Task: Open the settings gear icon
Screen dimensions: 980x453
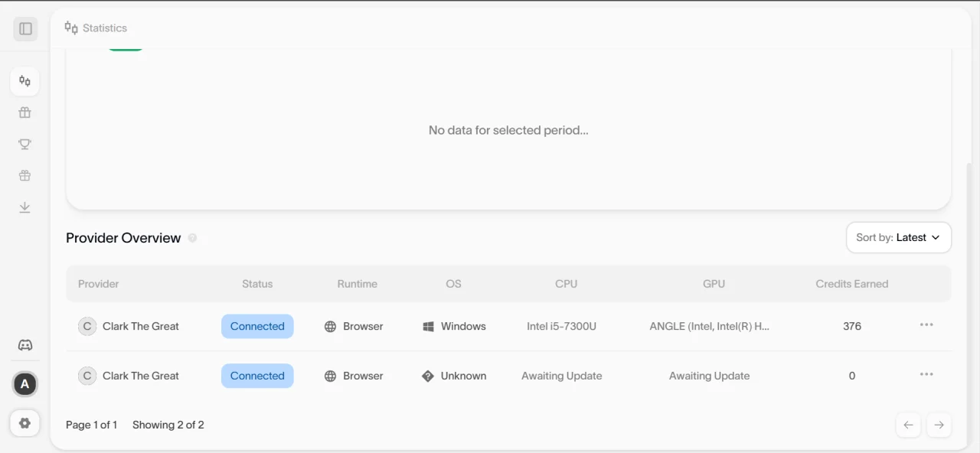Action: coord(25,423)
